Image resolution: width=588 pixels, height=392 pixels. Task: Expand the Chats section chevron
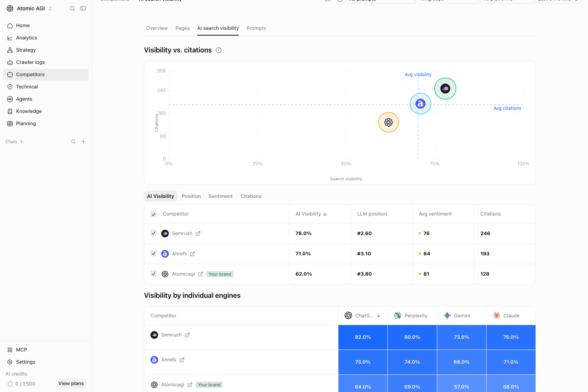point(21,142)
